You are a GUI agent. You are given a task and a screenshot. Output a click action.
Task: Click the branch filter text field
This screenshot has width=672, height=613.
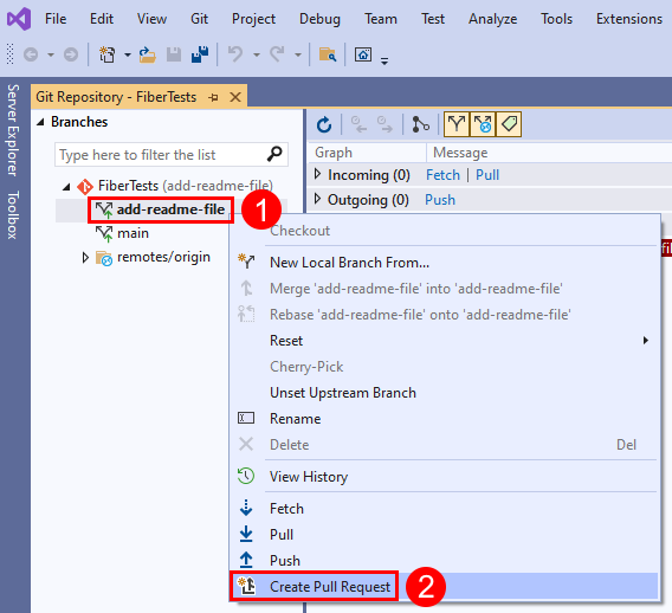pos(160,154)
